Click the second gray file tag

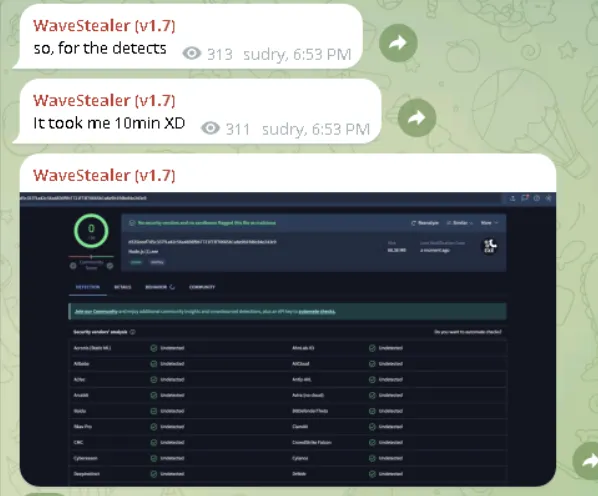[157, 262]
